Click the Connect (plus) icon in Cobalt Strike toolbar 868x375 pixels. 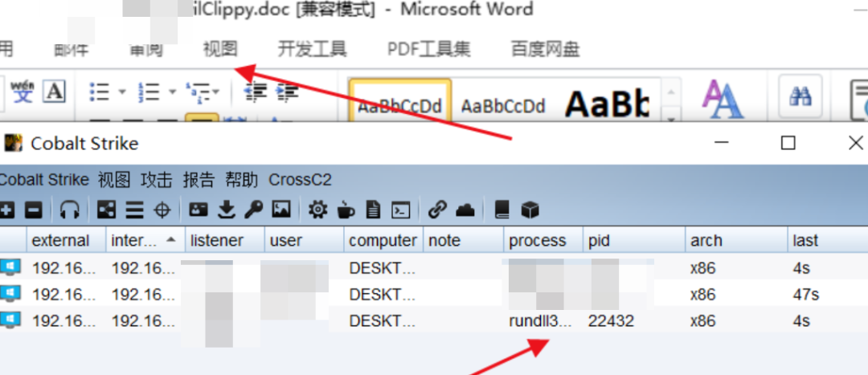click(x=6, y=210)
